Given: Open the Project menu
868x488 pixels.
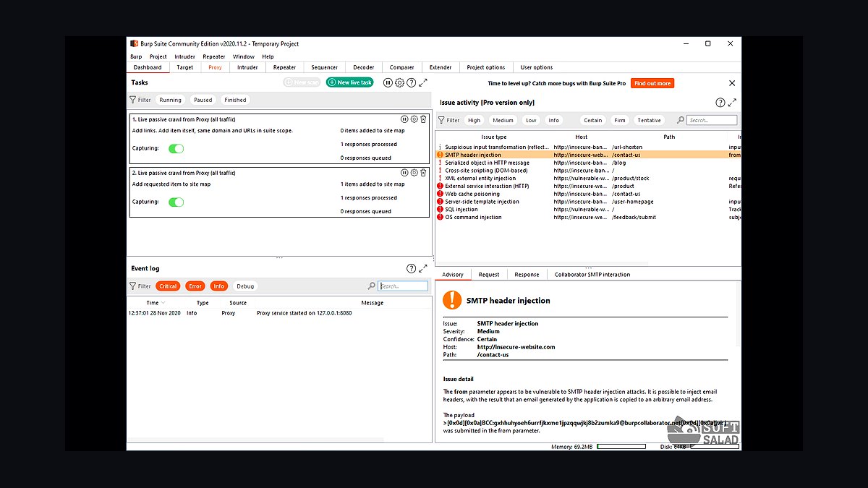Looking at the screenshot, I should click(158, 56).
